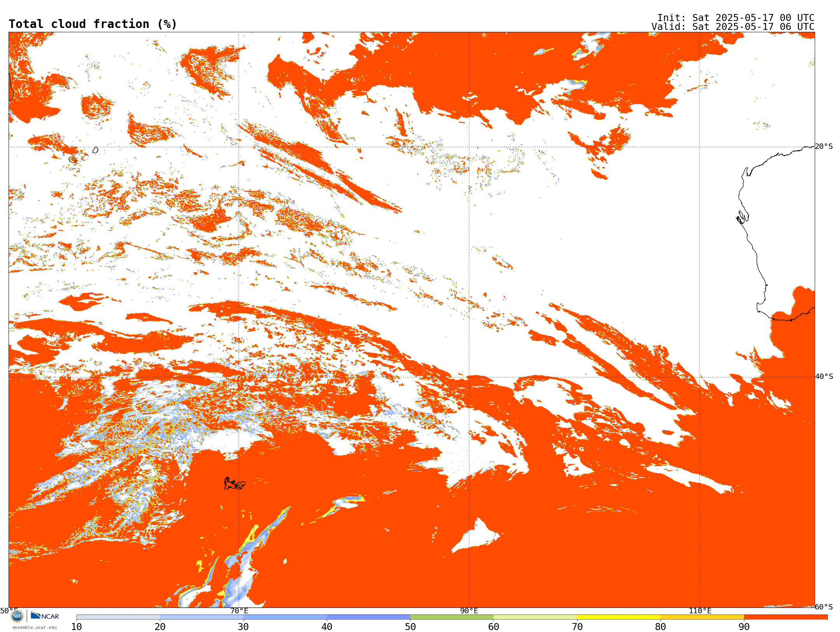Click the colorbar tick label 20
Viewport: 840px width, 632px height.
(160, 627)
